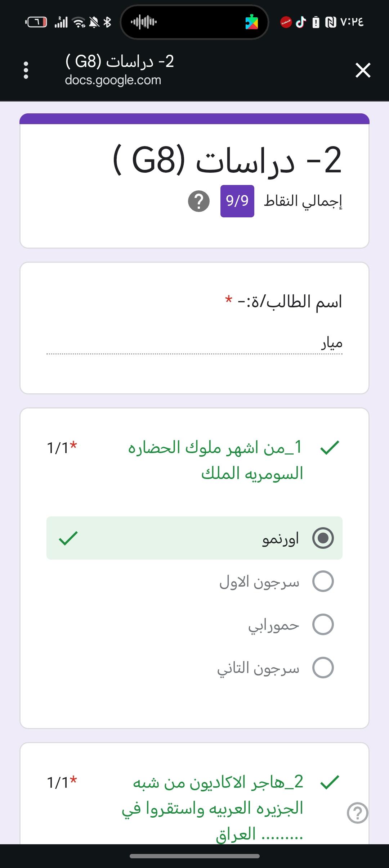Screen dimensions: 389x868
Task: Tap the TikTok notification icon
Action: click(x=301, y=22)
